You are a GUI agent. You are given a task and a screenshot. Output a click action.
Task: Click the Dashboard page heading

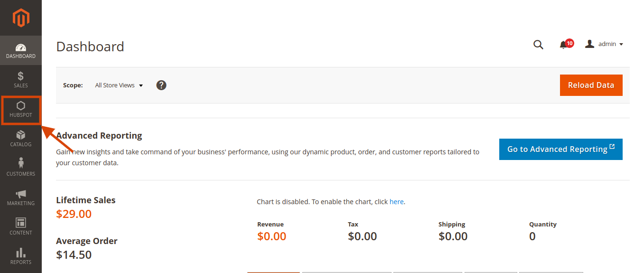90,47
